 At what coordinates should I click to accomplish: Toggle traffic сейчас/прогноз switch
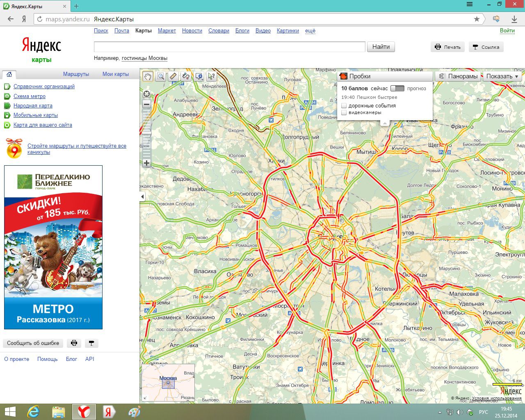click(x=397, y=88)
